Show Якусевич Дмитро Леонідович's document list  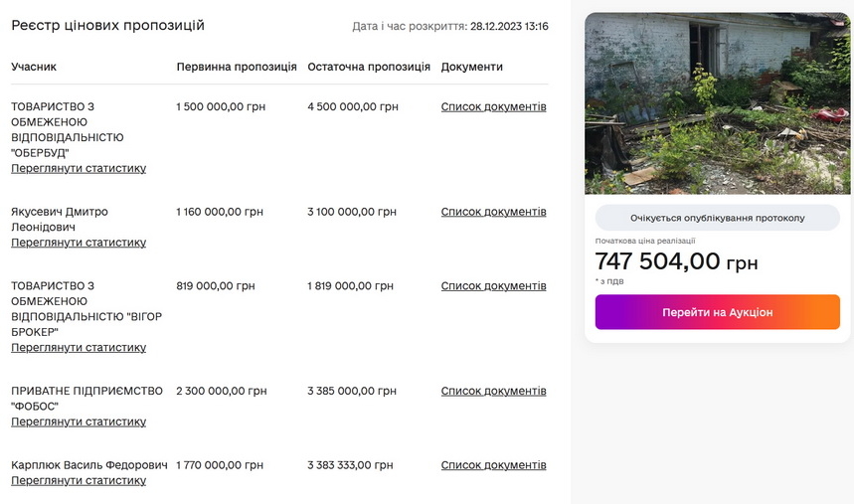click(x=493, y=212)
